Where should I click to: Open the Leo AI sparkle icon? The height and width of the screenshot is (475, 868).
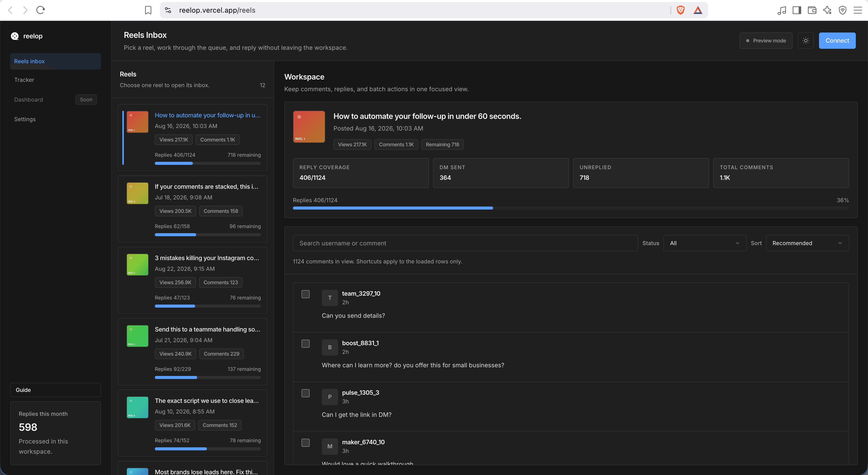tap(827, 10)
